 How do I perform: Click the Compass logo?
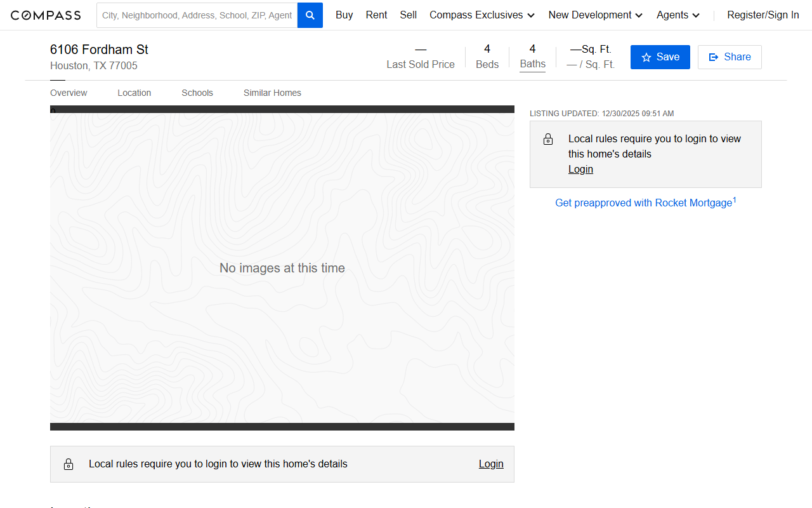pyautogui.click(x=46, y=15)
